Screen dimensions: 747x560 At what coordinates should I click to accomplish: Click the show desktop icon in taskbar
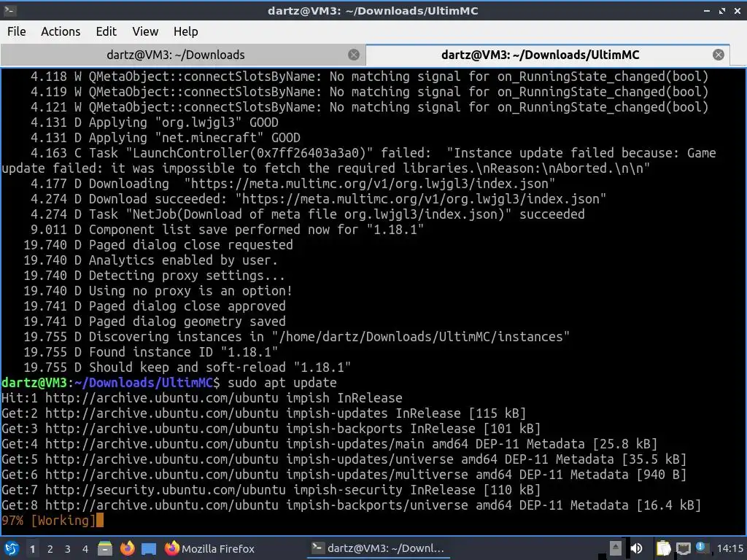[149, 549]
